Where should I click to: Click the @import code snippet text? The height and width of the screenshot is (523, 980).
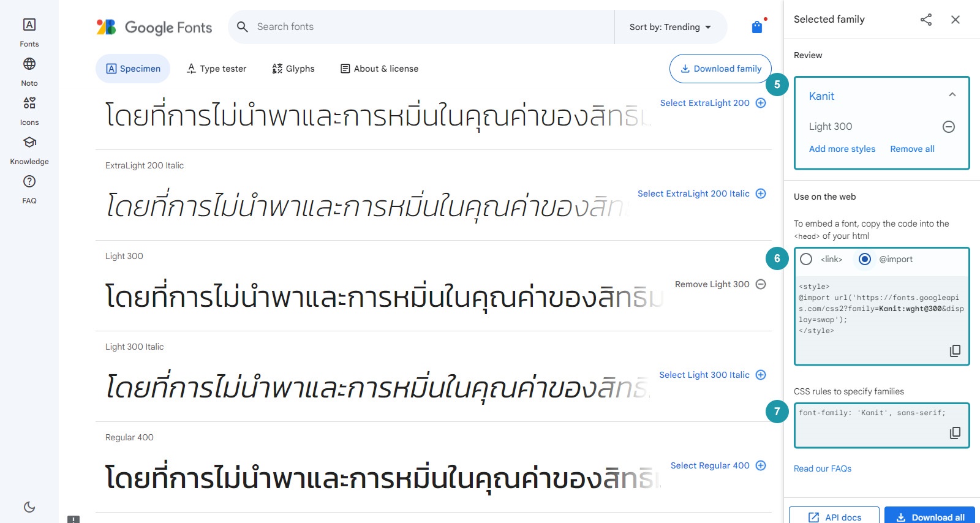coord(881,309)
